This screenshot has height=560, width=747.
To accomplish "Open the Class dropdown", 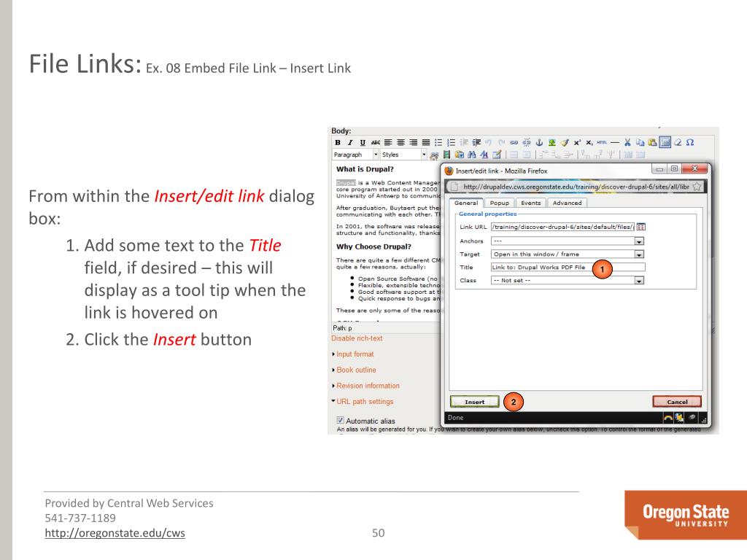I will pos(568,281).
